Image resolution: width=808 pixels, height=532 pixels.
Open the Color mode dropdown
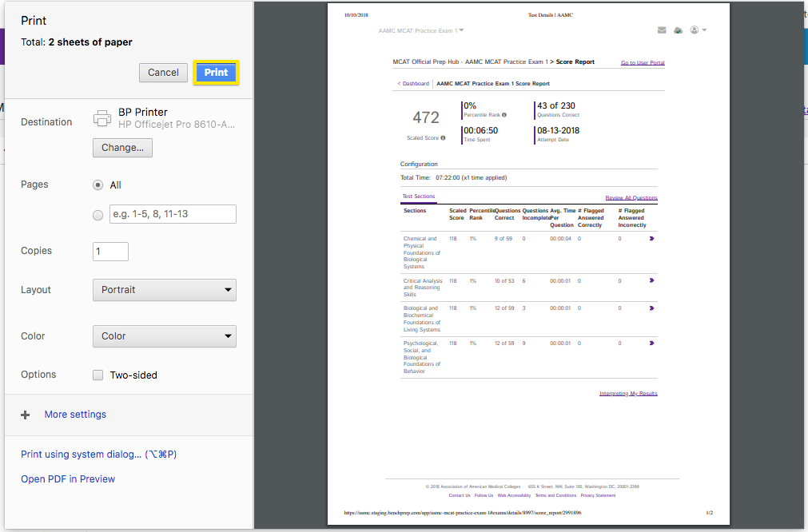pos(164,336)
